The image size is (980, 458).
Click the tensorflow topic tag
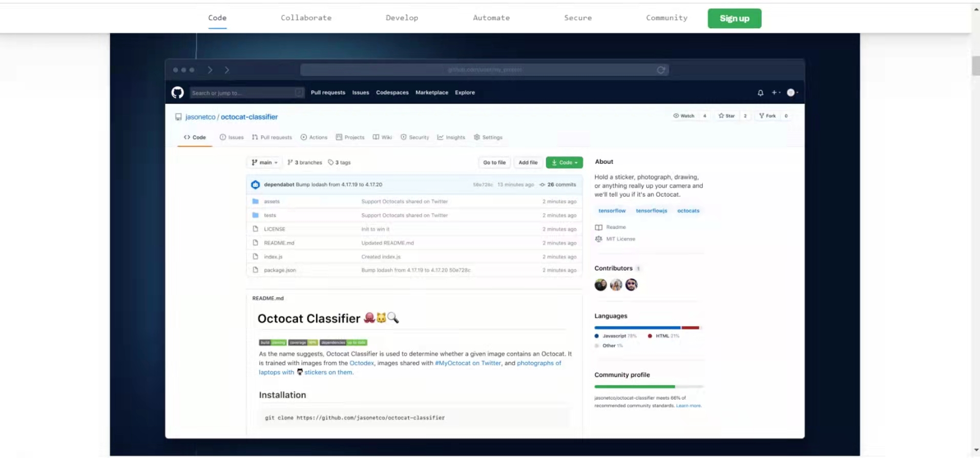[x=612, y=211]
